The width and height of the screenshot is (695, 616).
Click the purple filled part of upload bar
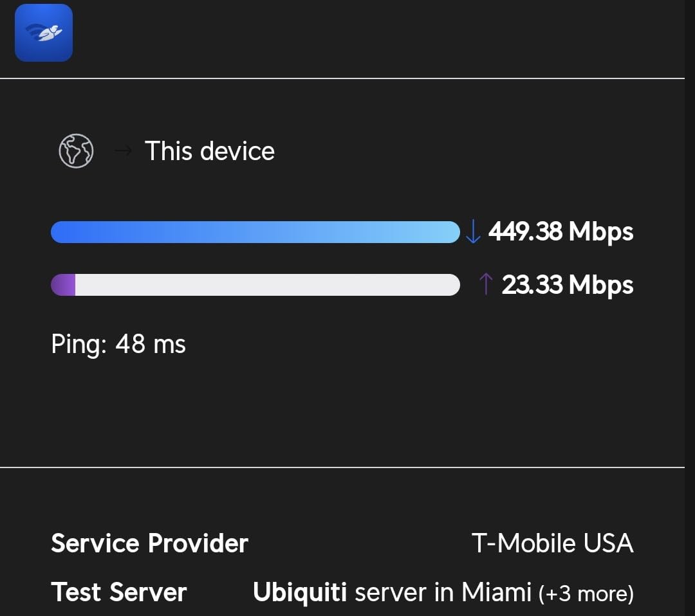64,285
